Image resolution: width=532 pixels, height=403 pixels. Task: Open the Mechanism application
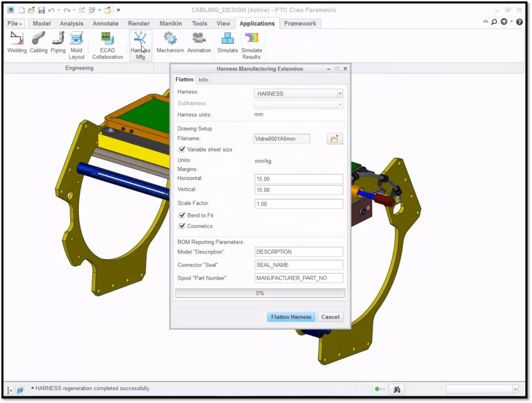click(x=170, y=43)
